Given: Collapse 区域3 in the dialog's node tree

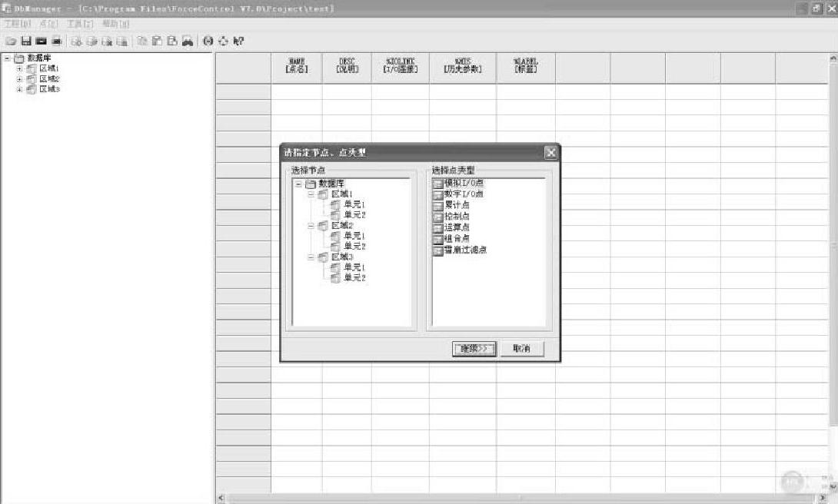Looking at the screenshot, I should [311, 257].
